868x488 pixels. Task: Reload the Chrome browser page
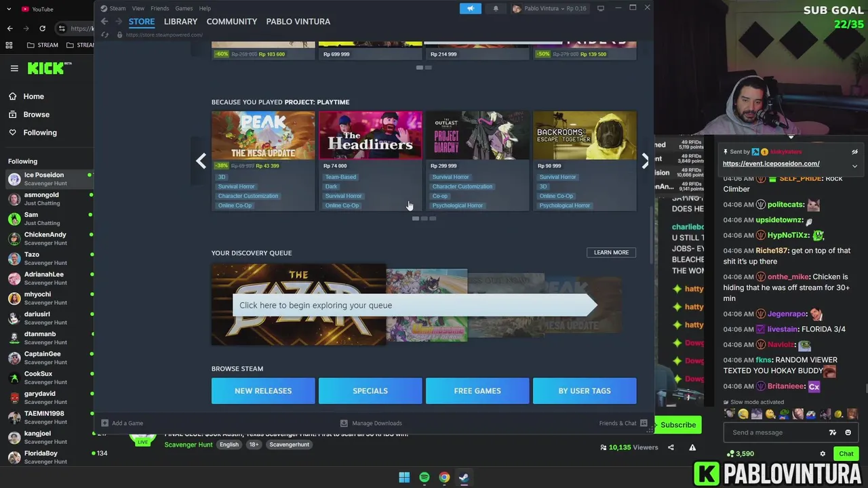pos(42,28)
